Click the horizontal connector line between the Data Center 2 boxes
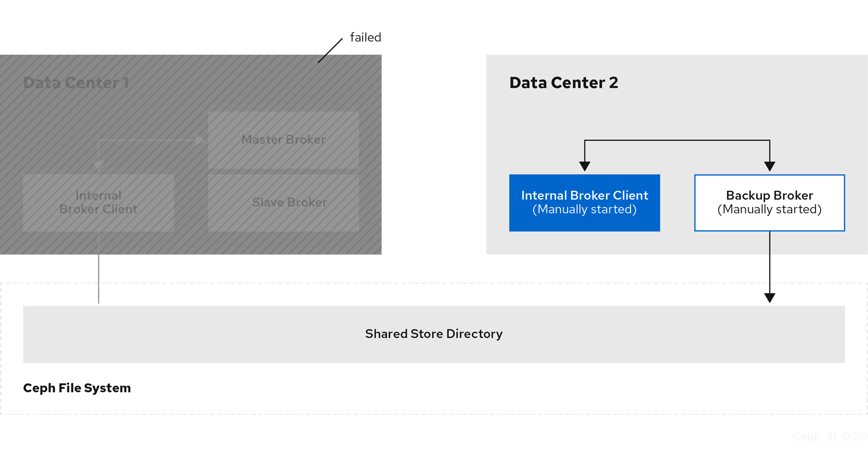The height and width of the screenshot is (460, 868). click(x=677, y=140)
